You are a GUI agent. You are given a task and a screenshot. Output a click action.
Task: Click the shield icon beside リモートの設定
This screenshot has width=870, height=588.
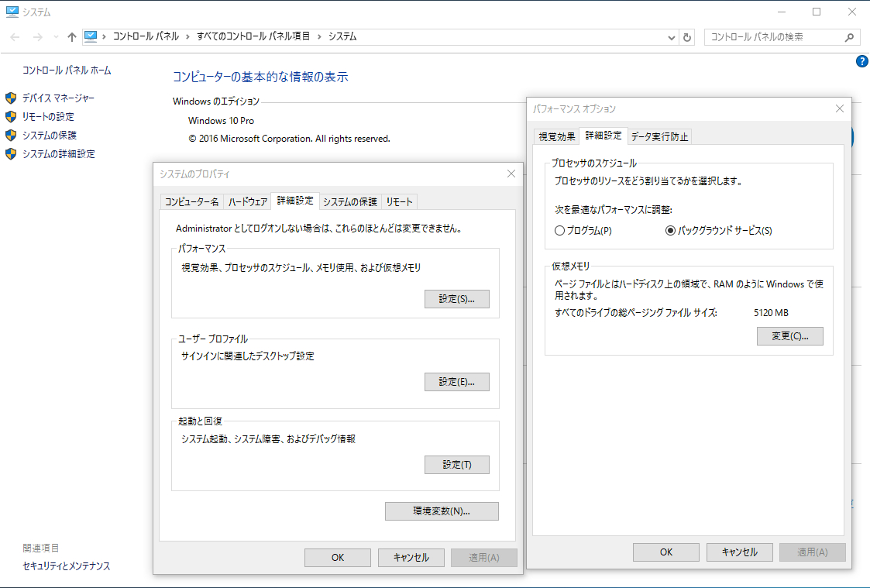click(11, 116)
